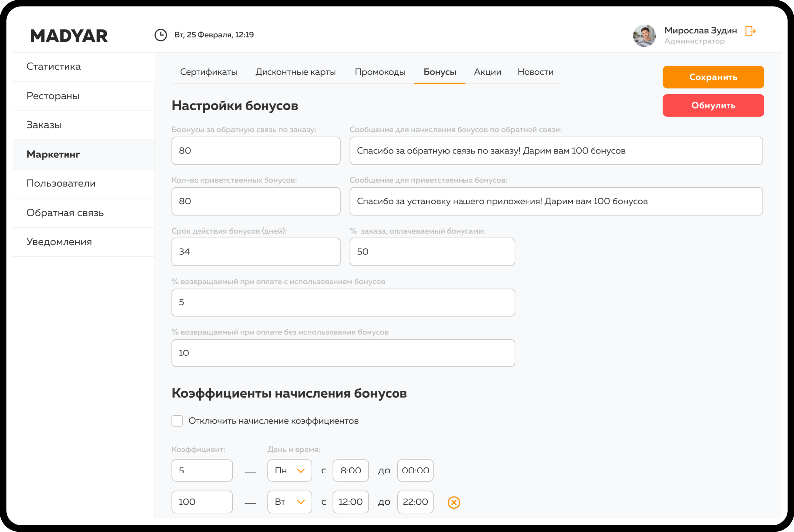
Task: Go to Заказы in the sidebar
Action: (x=84, y=125)
